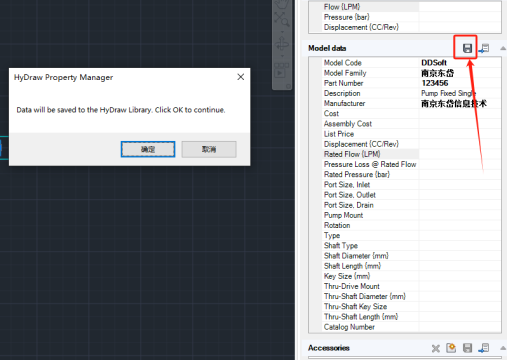The width and height of the screenshot is (507, 360).
Task: Delete accessory with the X icon
Action: coord(435,348)
